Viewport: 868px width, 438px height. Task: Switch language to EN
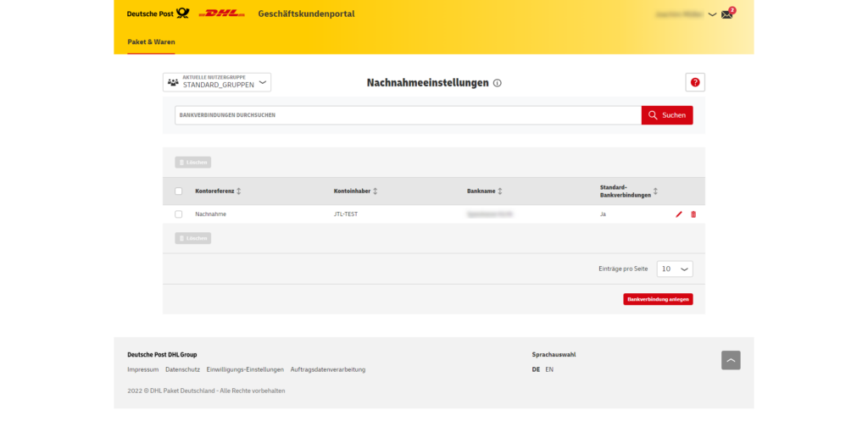pos(549,369)
